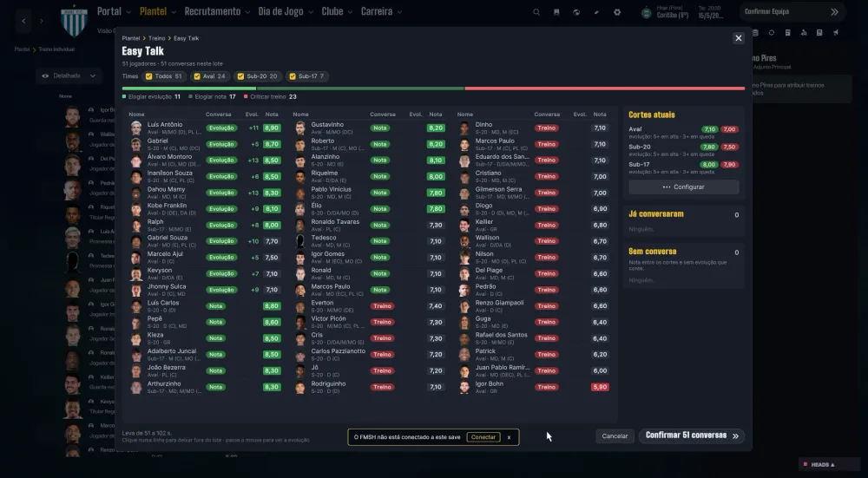Click the megaphone icon in background toolbar
This screenshot has height=478, width=868.
click(836, 33)
